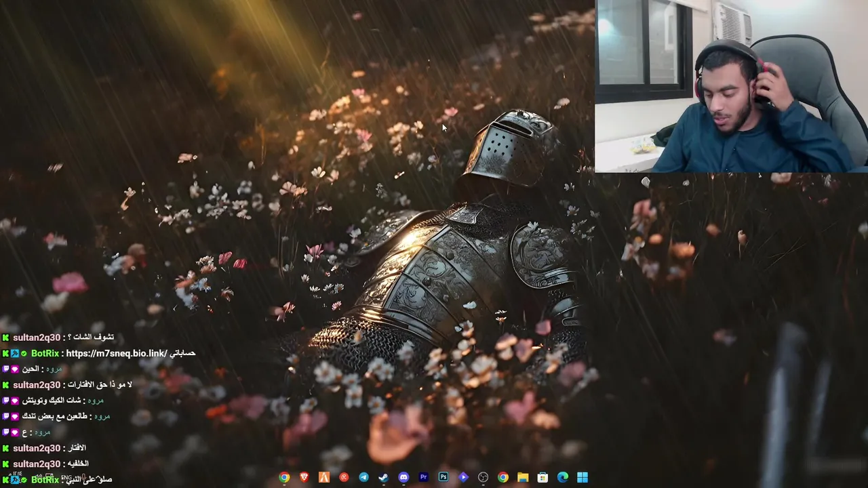
Task: Open Telegram from the taskbar
Action: tap(363, 477)
